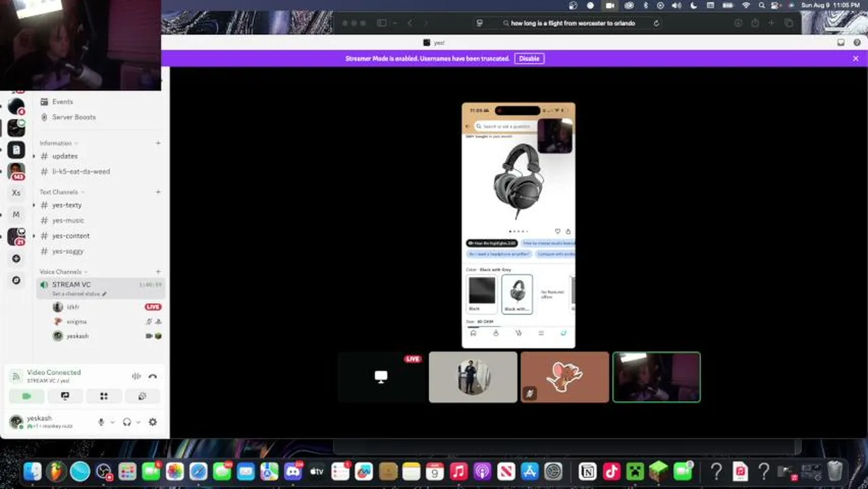Screen dimensions: 868x489
Task: Collapse the Voice Channels category
Action: point(62,272)
